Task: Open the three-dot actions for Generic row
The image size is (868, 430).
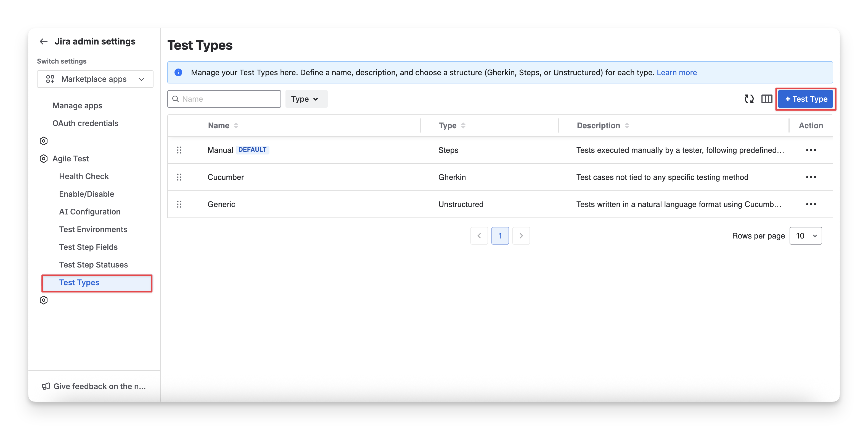Action: 811,204
